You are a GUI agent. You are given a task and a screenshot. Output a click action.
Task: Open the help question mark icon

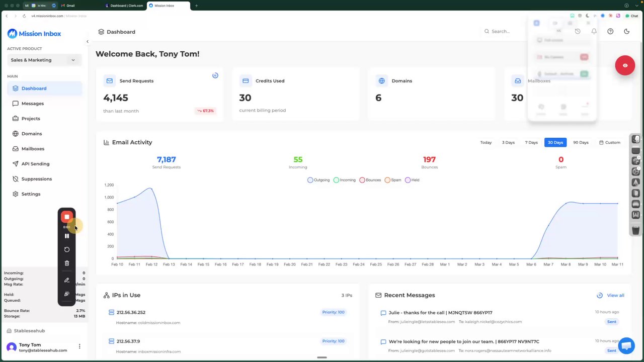click(x=610, y=31)
